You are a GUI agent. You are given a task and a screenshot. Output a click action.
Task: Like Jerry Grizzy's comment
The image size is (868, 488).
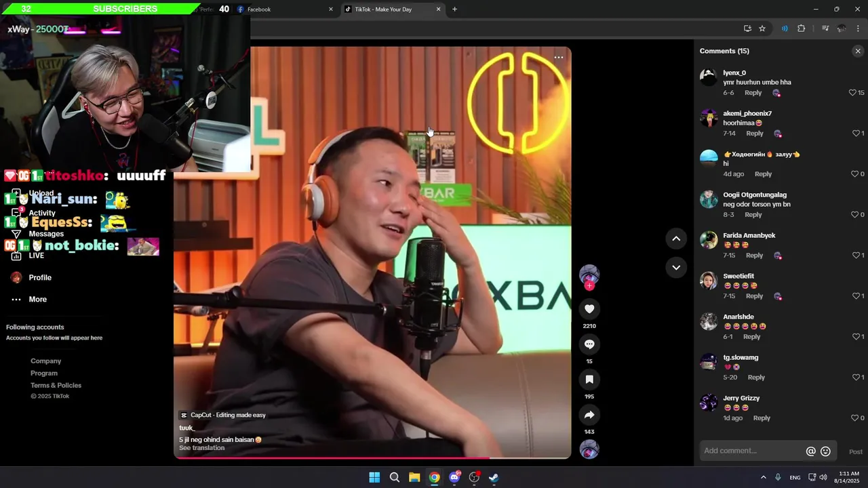pos(854,418)
